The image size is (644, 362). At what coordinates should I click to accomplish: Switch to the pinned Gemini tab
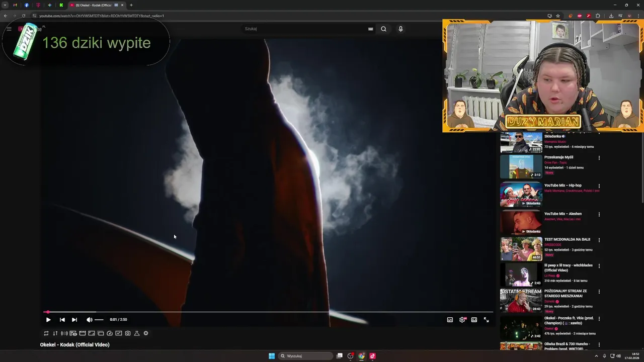[49, 5]
